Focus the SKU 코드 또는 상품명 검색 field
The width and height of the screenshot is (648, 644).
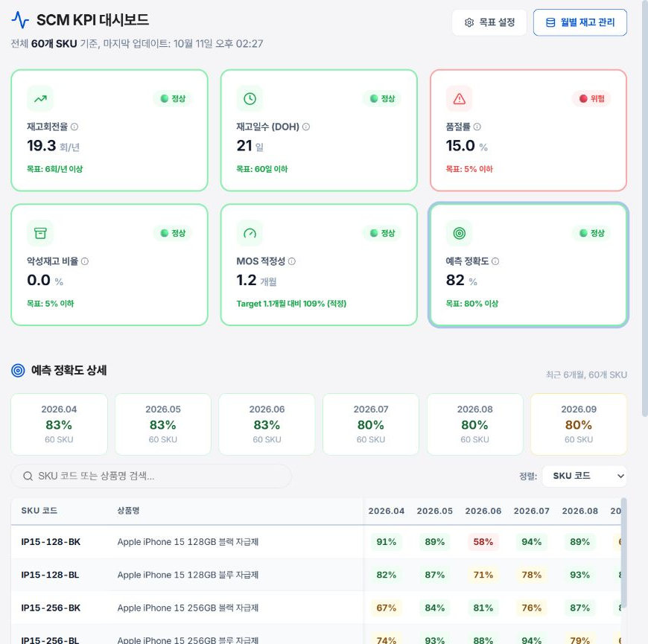[x=151, y=476]
